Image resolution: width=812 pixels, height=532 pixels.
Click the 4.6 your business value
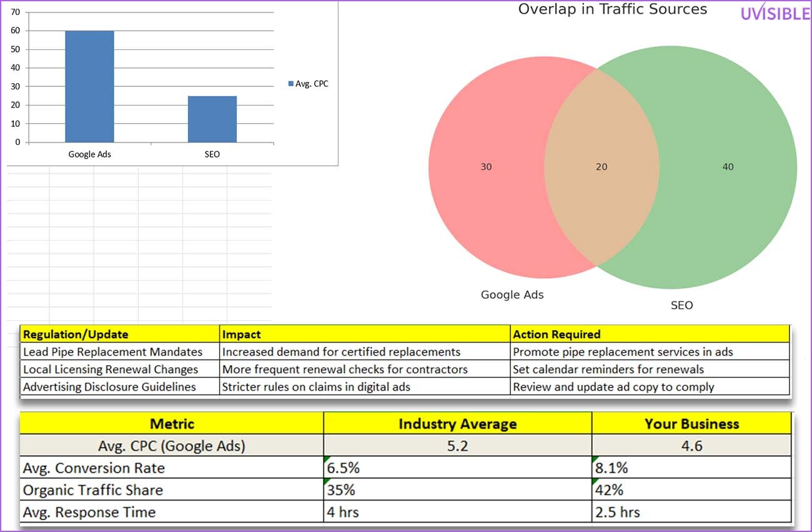691,446
